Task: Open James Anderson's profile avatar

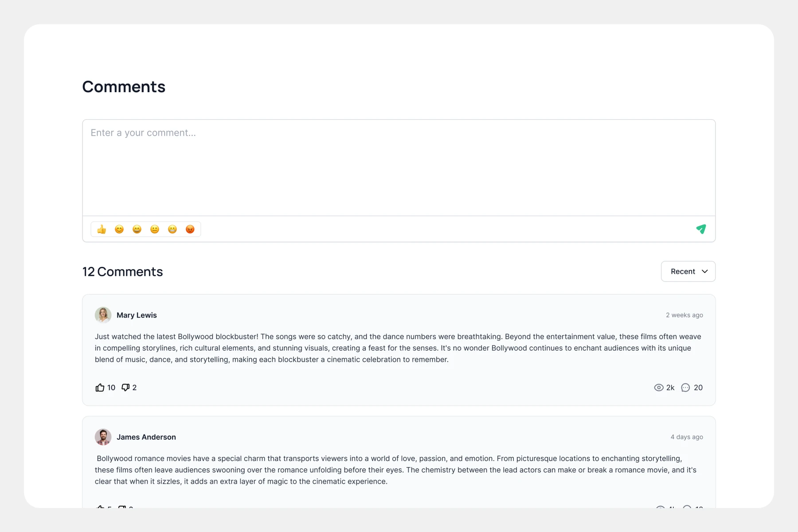Action: pos(103,437)
